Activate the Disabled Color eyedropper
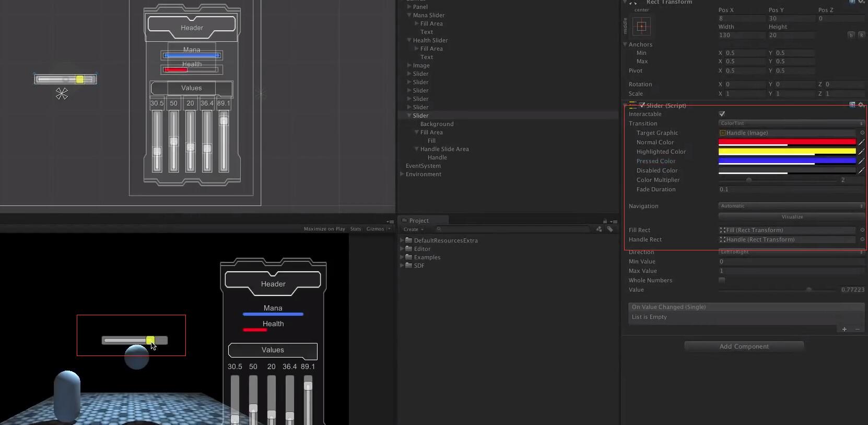This screenshot has width=868, height=425. point(862,170)
